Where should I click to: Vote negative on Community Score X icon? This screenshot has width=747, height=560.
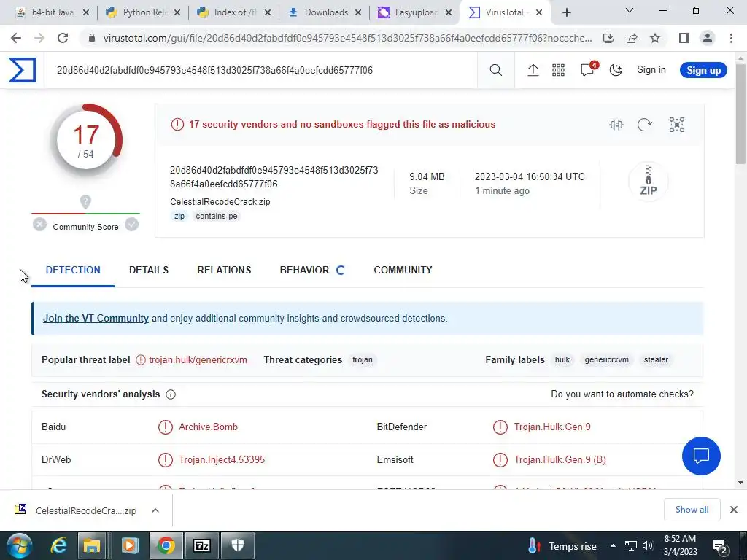[x=39, y=225]
